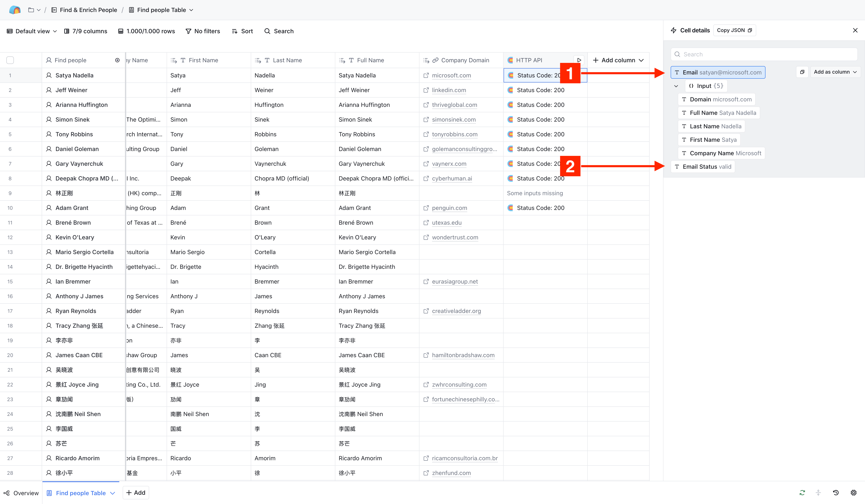Switch to the Overview tab

21,493
